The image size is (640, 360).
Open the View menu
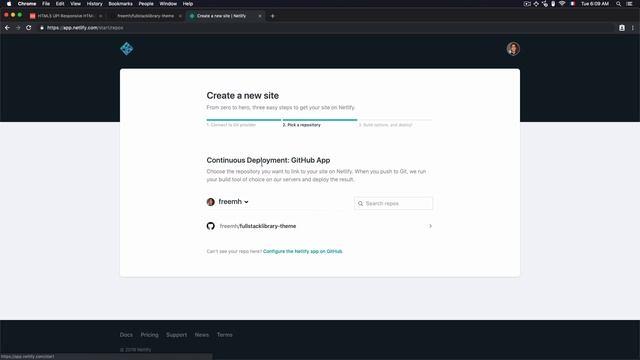coord(76,4)
